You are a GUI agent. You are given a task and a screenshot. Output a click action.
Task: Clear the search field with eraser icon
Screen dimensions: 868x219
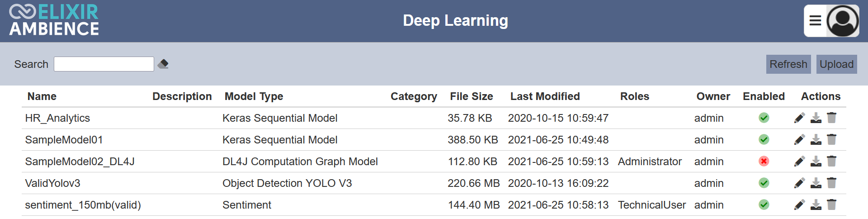click(163, 64)
